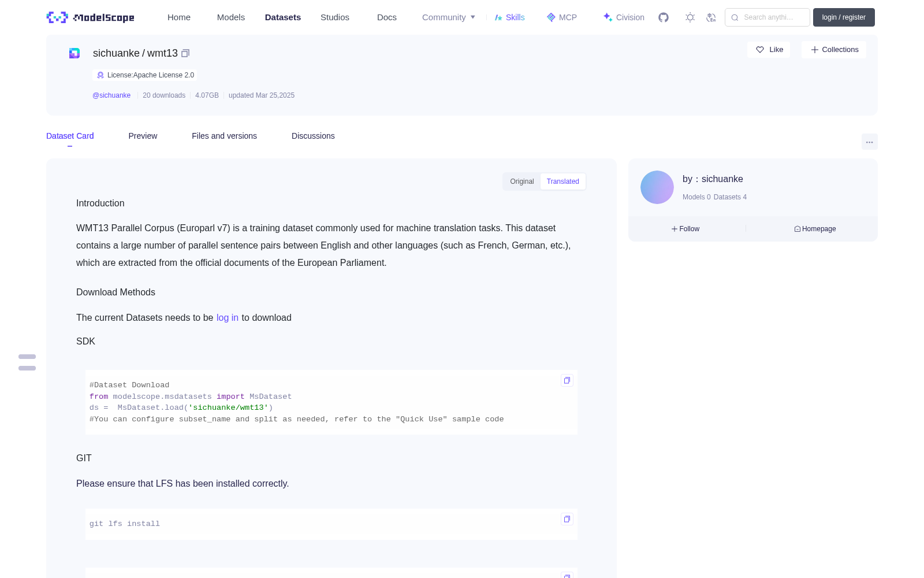Click the Homepage house icon
The width and height of the screenshot is (924, 578).
(x=798, y=229)
